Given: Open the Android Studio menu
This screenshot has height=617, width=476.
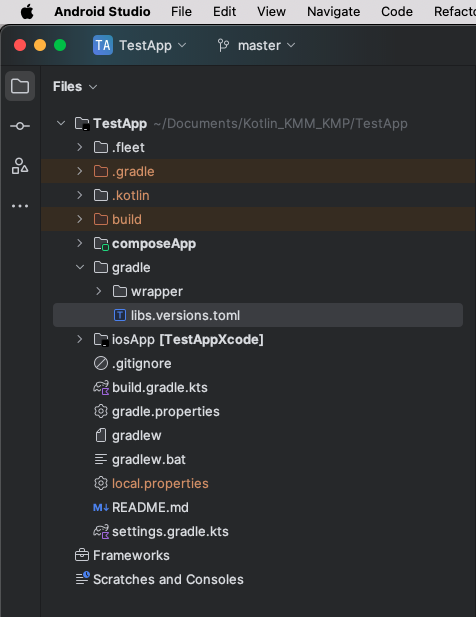Looking at the screenshot, I should pyautogui.click(x=102, y=11).
